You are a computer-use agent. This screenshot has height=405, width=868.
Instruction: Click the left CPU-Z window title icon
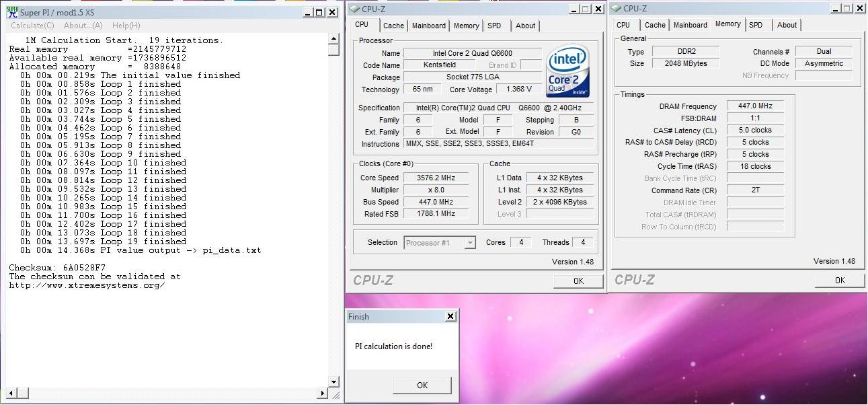click(x=355, y=9)
